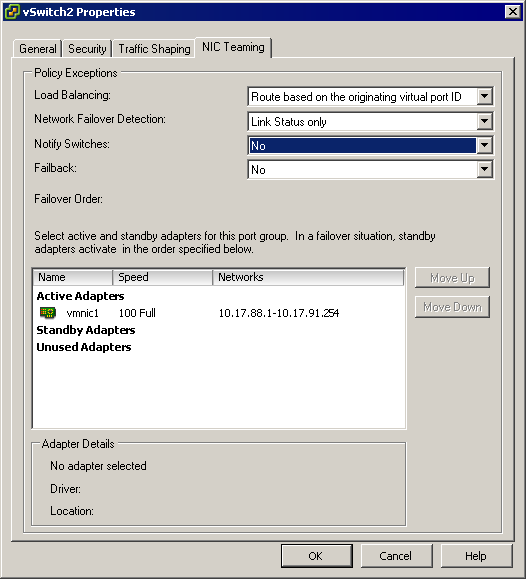Cancel the dialog changes
Viewport: 526px width, 579px height.
click(396, 556)
